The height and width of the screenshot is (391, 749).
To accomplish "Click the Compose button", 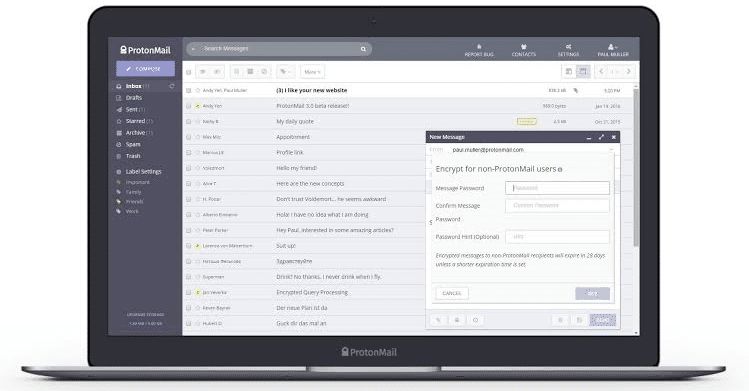I will tap(145, 69).
